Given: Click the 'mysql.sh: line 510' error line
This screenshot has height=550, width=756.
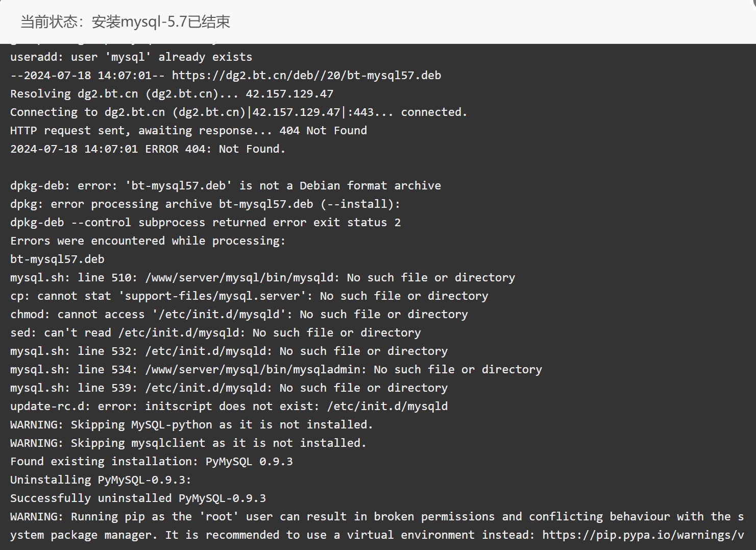Looking at the screenshot, I should [x=262, y=278].
